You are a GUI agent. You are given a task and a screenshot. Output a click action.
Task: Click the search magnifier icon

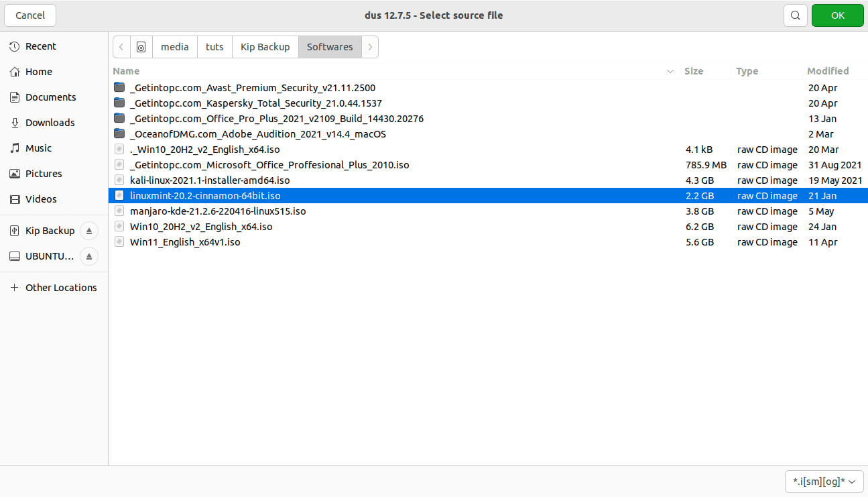(x=795, y=15)
